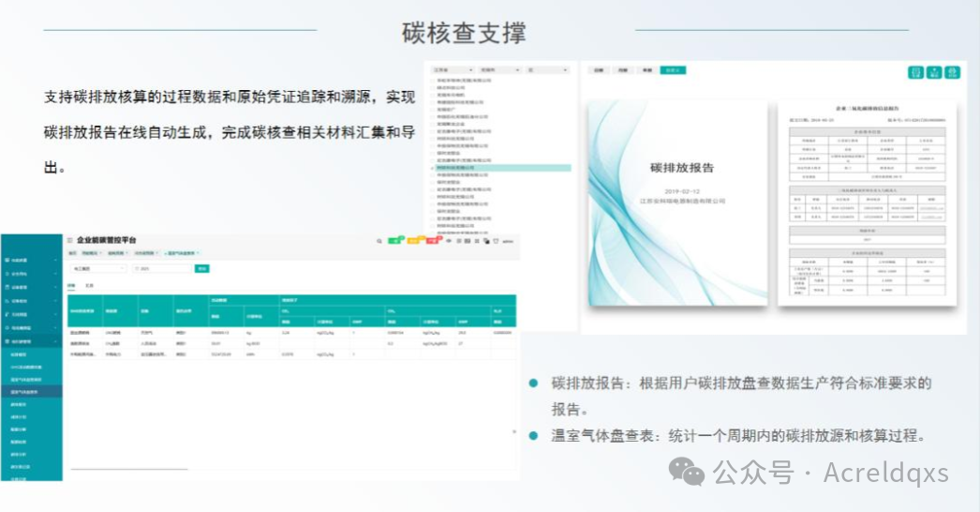Expand the second sidebar menu item
This screenshot has height=512, width=980.
(31, 274)
